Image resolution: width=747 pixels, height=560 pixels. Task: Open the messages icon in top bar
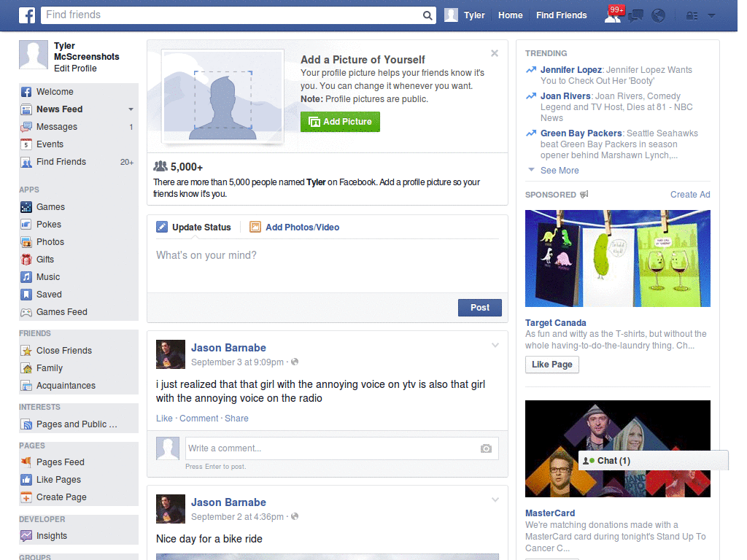coord(635,16)
